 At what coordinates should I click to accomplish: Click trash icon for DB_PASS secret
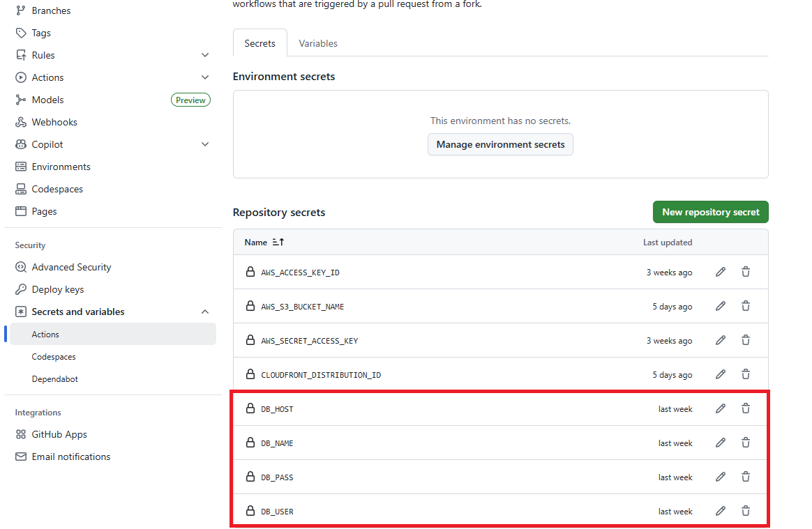[x=745, y=477]
